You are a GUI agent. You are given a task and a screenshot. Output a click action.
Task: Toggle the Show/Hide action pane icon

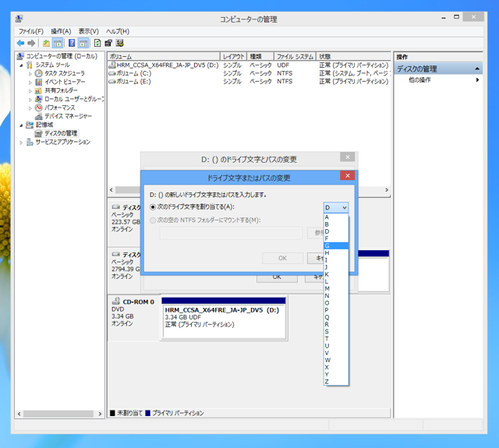[x=83, y=43]
